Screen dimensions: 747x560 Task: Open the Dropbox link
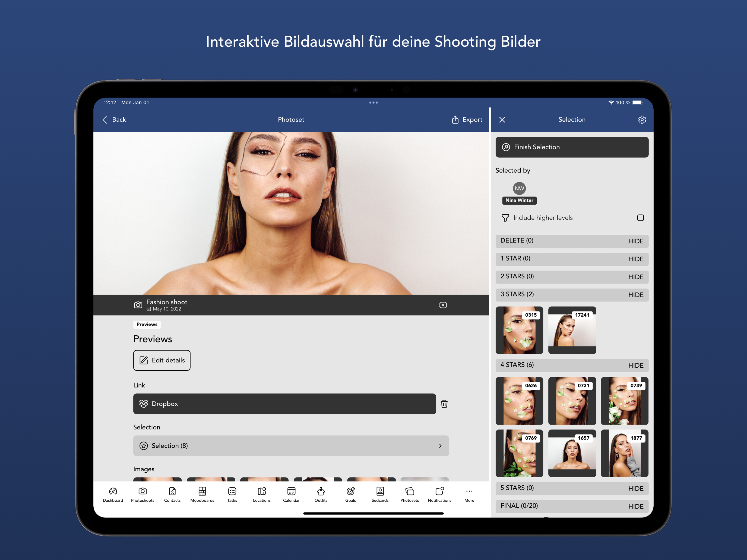click(284, 404)
